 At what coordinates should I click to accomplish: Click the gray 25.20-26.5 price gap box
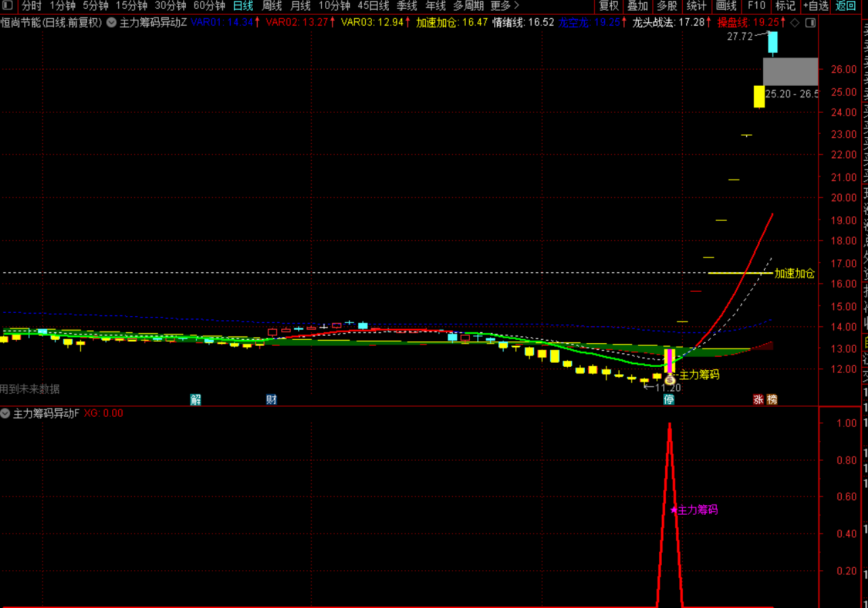[790, 72]
